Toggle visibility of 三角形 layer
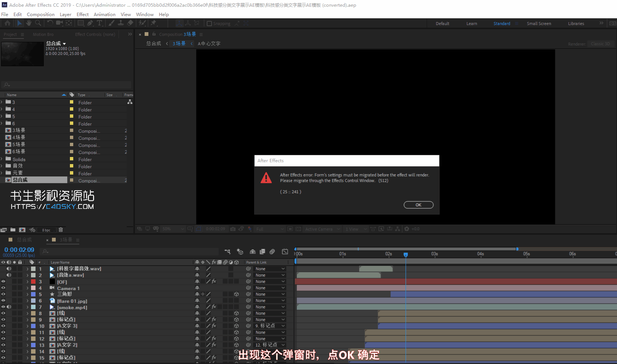 tap(3, 294)
